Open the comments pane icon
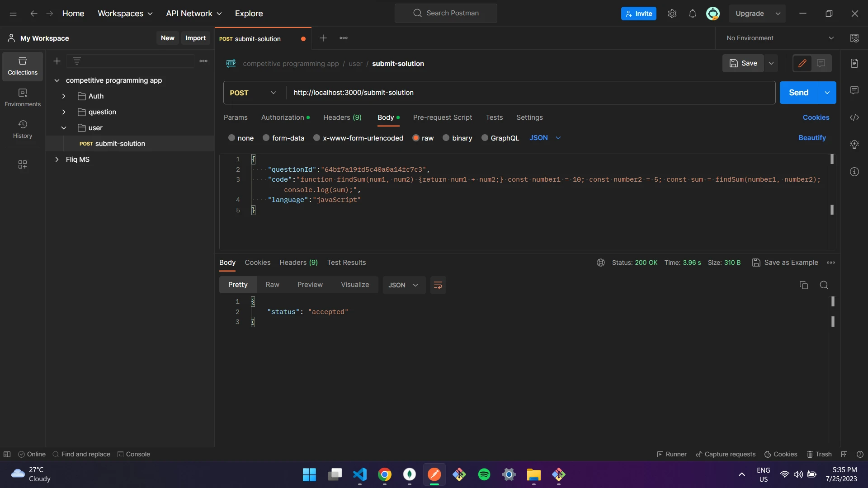The image size is (868, 488). point(854,90)
